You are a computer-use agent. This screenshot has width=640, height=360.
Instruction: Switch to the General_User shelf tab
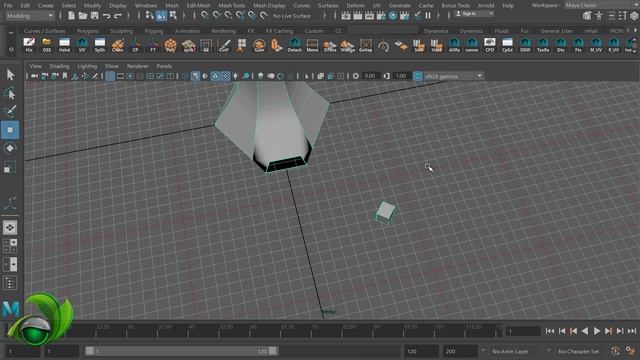(557, 31)
